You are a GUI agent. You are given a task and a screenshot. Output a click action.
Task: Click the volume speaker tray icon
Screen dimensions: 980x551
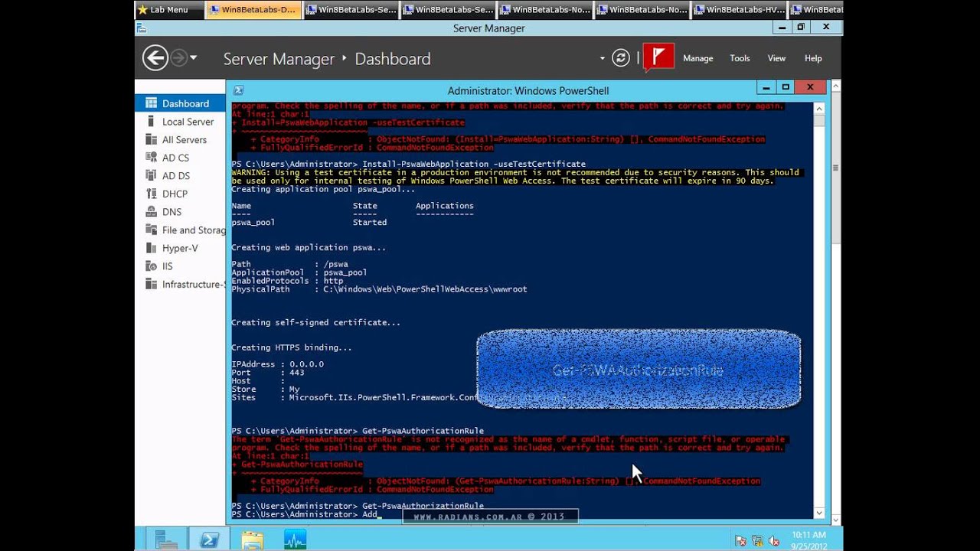(x=773, y=540)
